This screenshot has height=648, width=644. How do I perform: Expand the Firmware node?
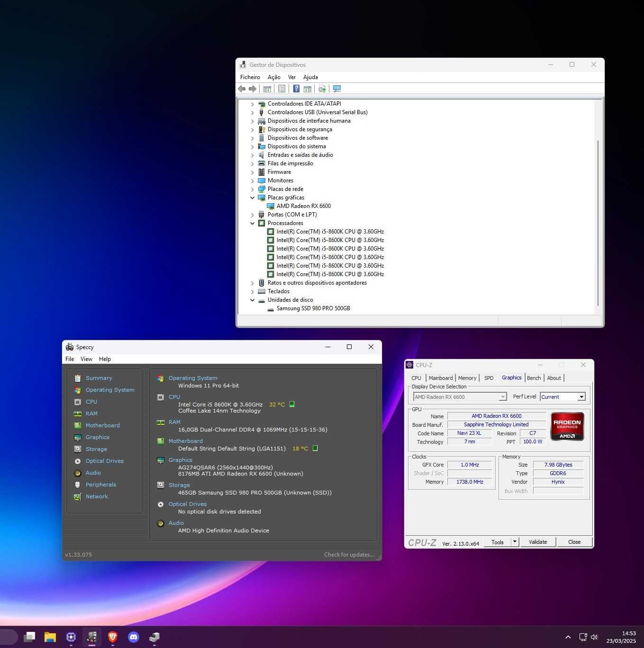tap(253, 172)
